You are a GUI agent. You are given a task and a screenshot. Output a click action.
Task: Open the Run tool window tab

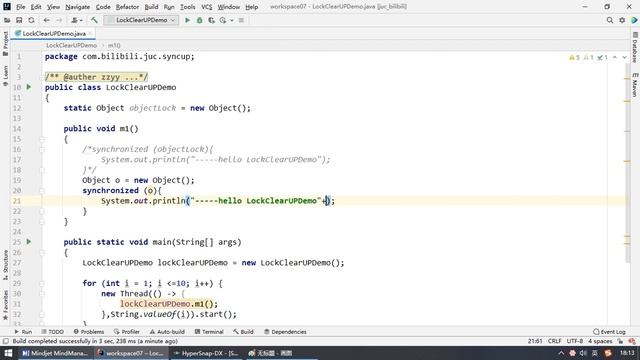[23, 332]
